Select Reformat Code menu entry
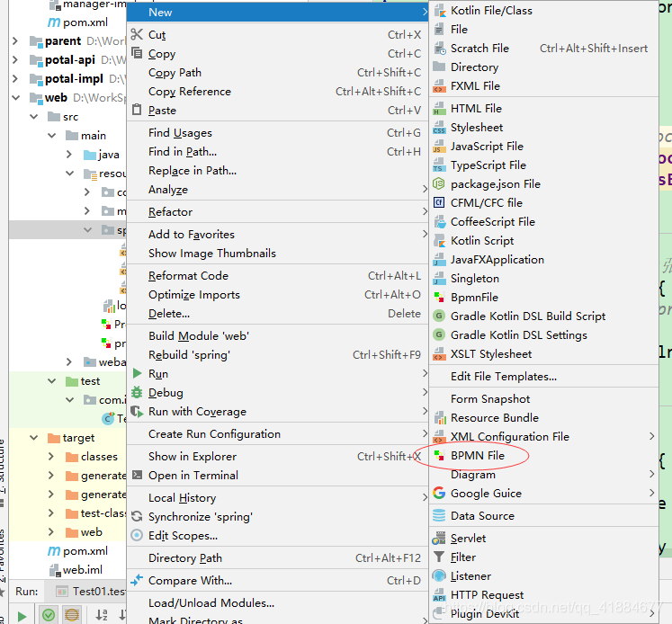The height and width of the screenshot is (624, 672). tap(277, 276)
